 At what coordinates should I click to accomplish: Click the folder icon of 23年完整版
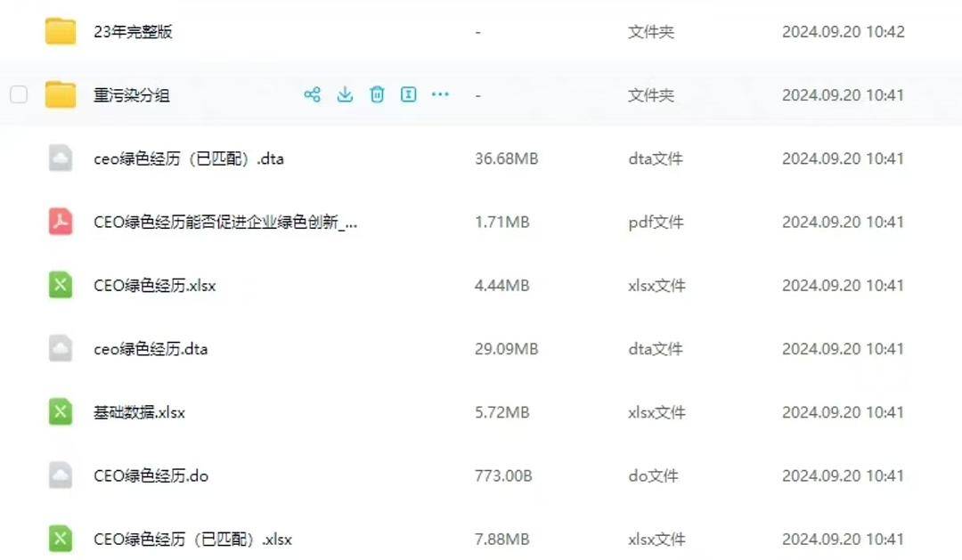click(59, 31)
